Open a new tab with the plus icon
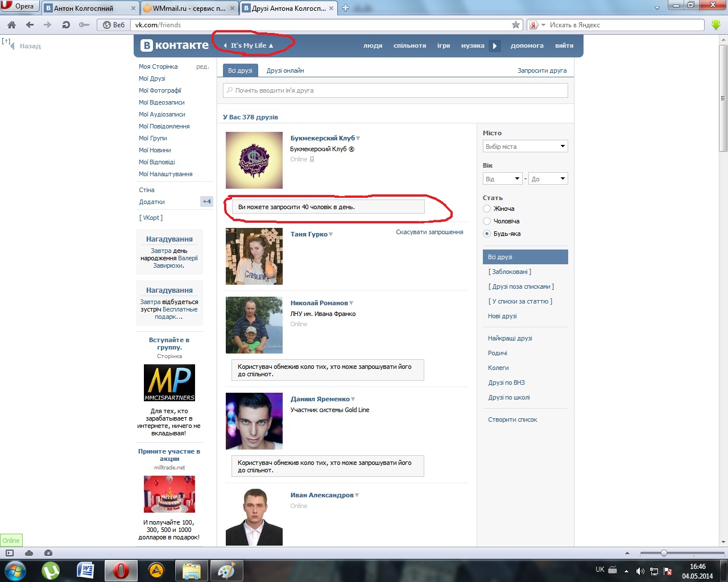 point(345,8)
